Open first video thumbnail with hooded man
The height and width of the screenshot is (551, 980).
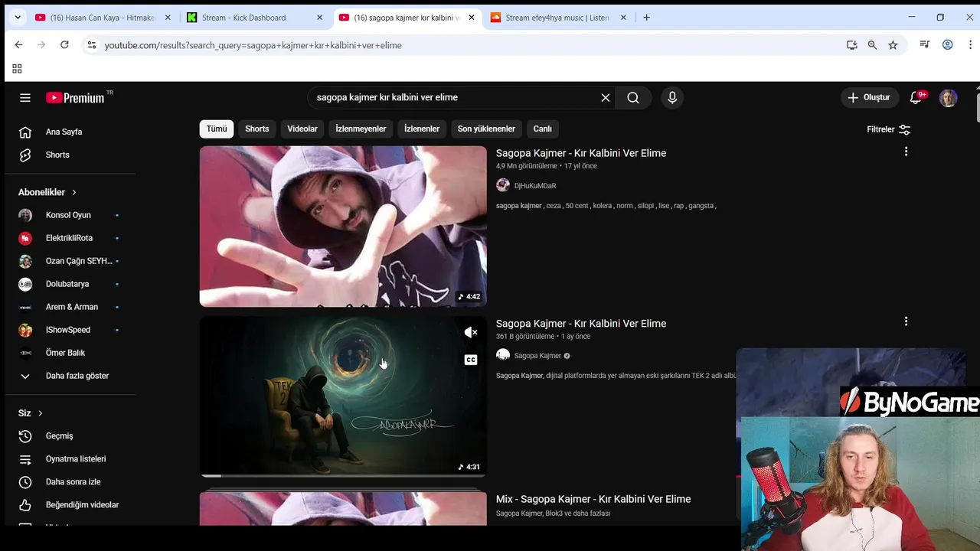coord(343,227)
